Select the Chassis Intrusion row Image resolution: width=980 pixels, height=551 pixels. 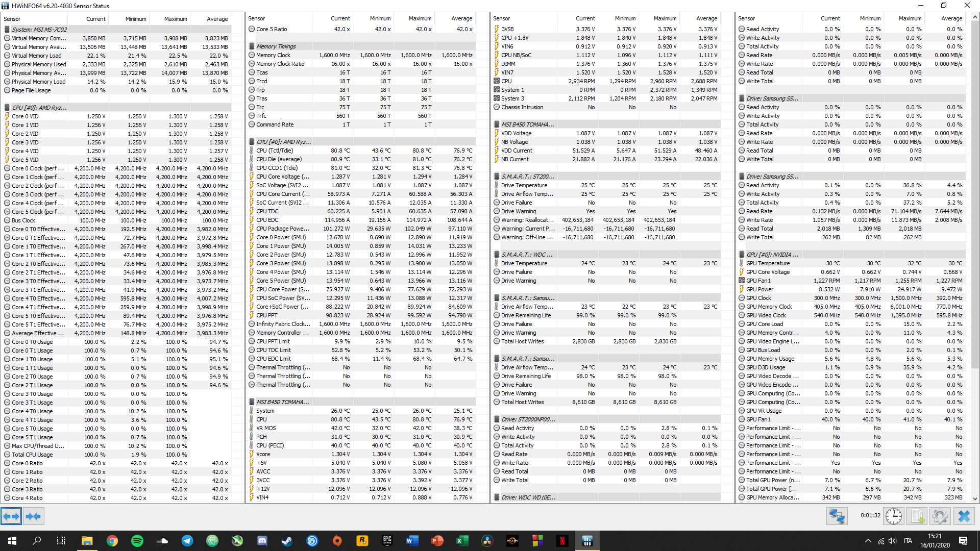coord(606,107)
